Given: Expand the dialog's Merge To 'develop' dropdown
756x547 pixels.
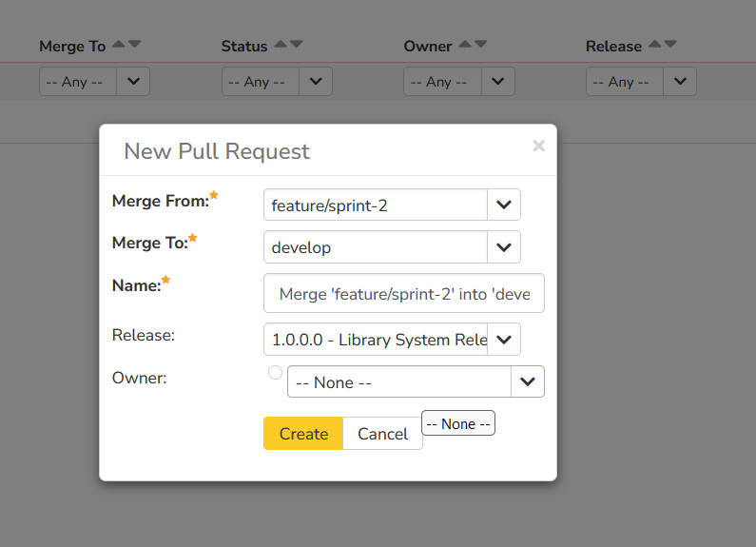Looking at the screenshot, I should [503, 247].
